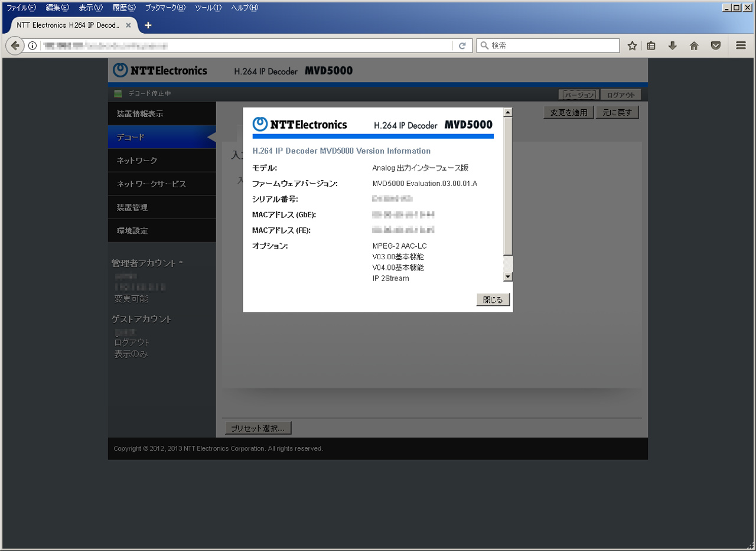Viewport: 756px width, 551px height.
Task: Open 装置情報表示 in the sidebar
Action: click(x=162, y=113)
